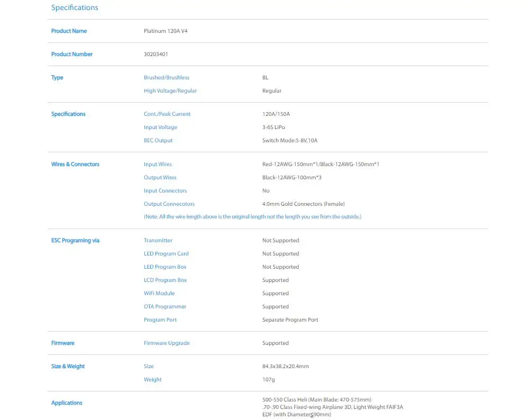Select the LED Program Card label

tap(166, 254)
